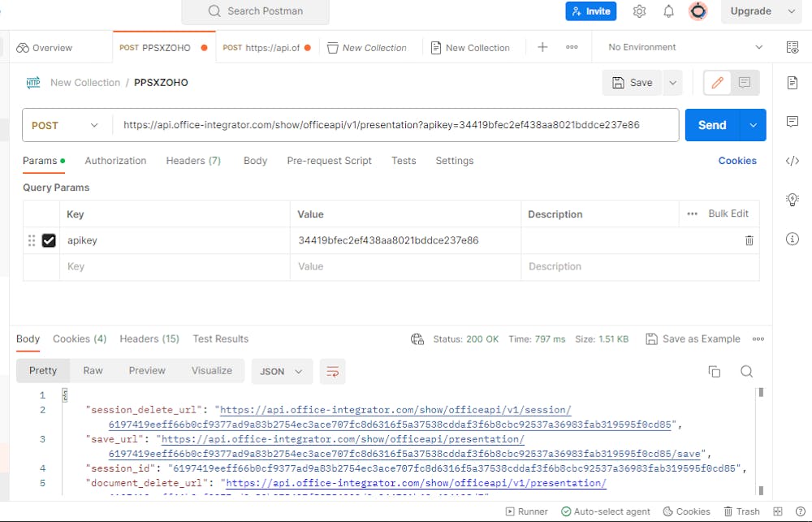Switch to the Authorization tab
This screenshot has width=812, height=522.
click(115, 161)
